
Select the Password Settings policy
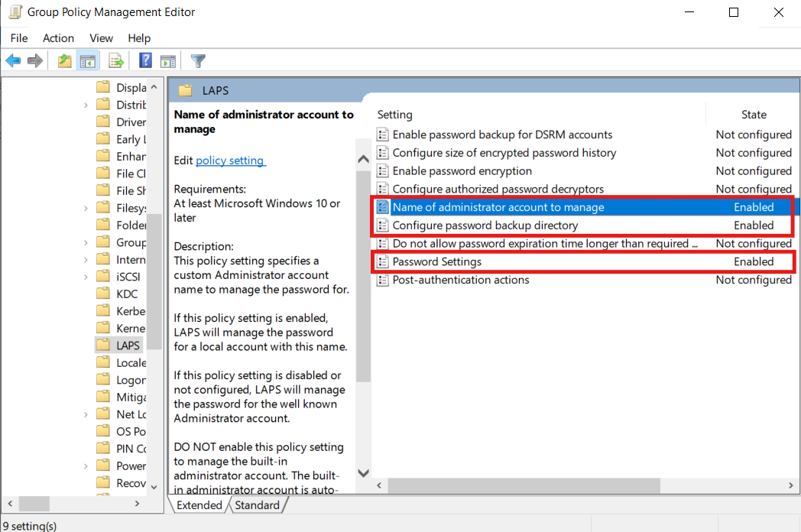coord(436,261)
